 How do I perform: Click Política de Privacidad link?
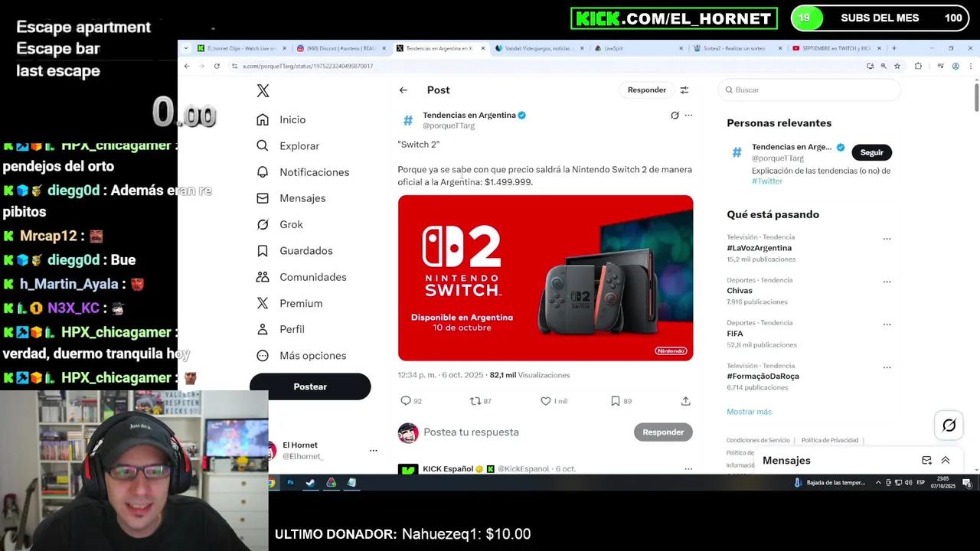pos(829,441)
